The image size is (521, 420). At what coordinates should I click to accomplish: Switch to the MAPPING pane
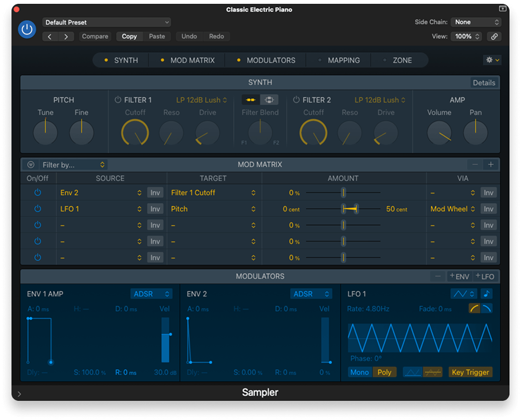point(339,60)
